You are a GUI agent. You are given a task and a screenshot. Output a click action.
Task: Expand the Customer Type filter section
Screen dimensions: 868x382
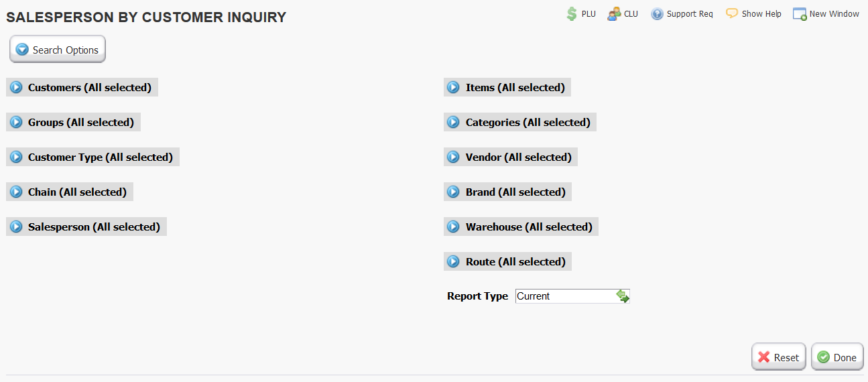click(92, 157)
